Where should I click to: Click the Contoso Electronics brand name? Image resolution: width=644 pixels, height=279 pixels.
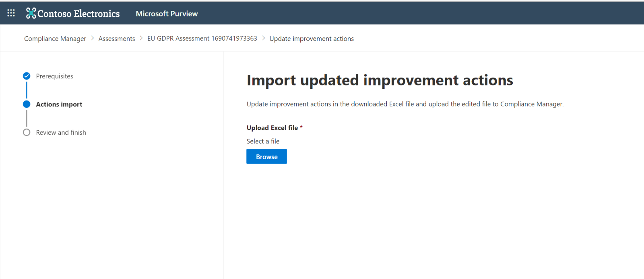pos(78,14)
